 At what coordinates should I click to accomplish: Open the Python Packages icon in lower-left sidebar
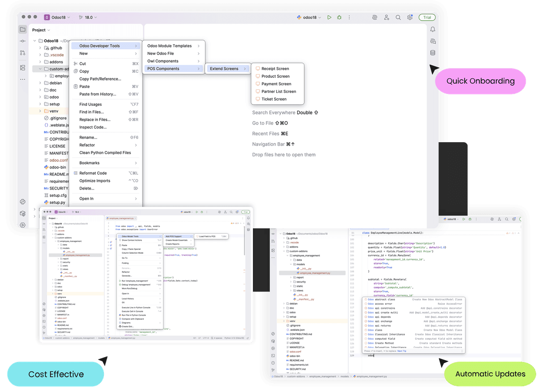[x=22, y=202]
